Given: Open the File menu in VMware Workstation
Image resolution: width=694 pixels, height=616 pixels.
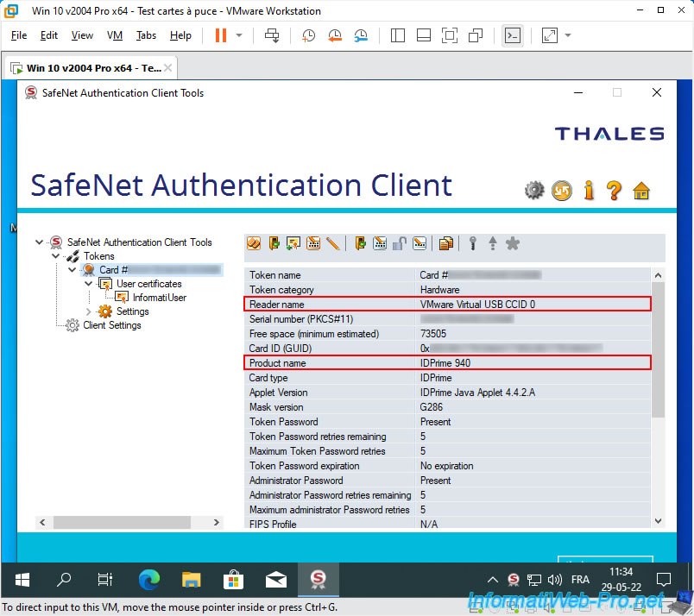Looking at the screenshot, I should click(19, 35).
